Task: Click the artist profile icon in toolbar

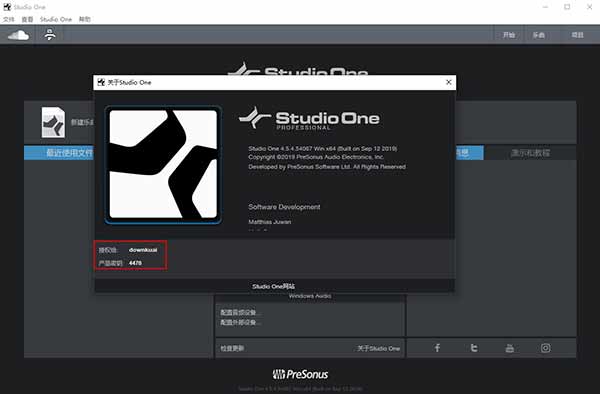Action: (50, 34)
